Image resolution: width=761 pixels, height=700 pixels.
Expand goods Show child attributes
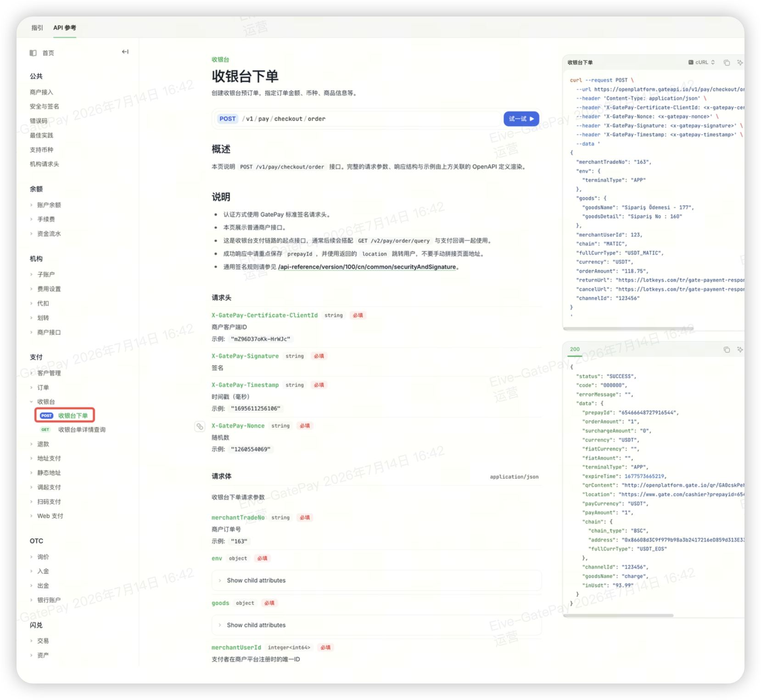click(376, 625)
